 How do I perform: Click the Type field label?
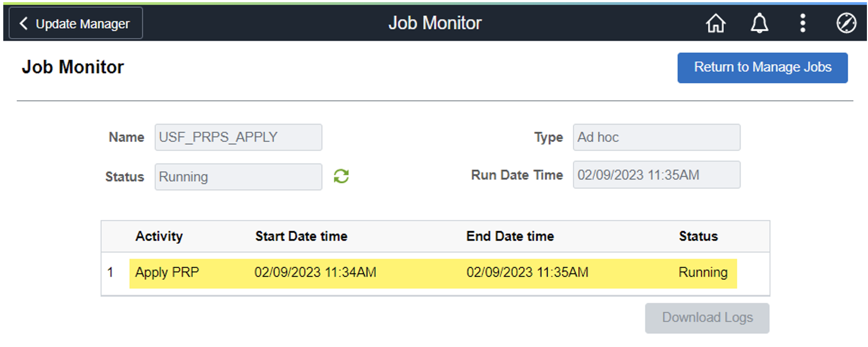coord(548,138)
